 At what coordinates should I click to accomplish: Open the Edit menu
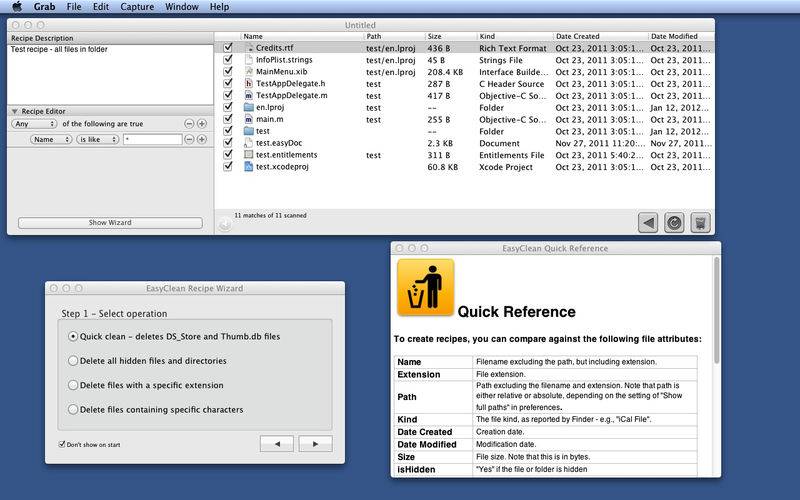(101, 7)
